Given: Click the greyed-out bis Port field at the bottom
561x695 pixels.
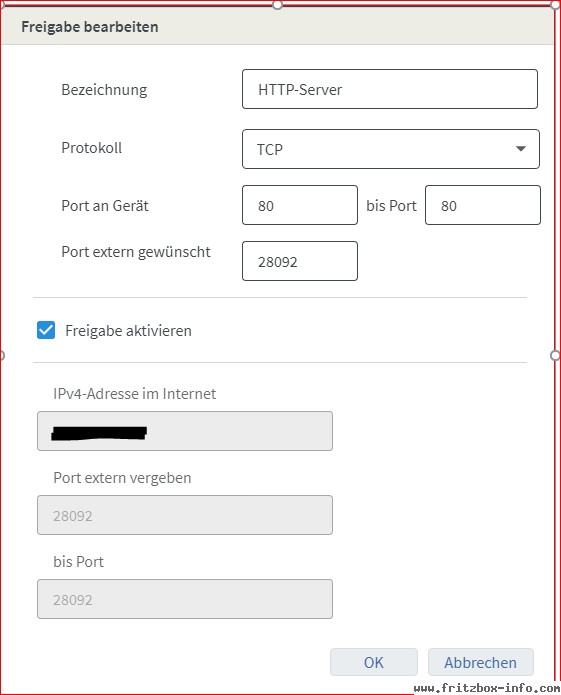Looking at the screenshot, I should [185, 599].
